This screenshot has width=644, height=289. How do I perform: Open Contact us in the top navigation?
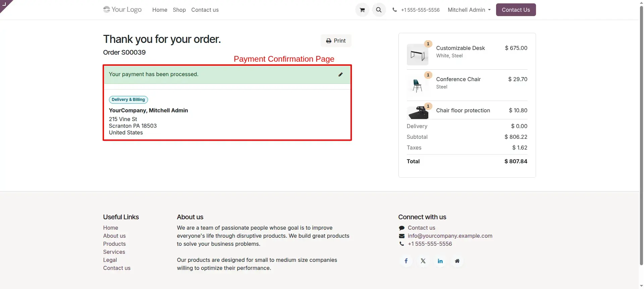[x=205, y=10]
